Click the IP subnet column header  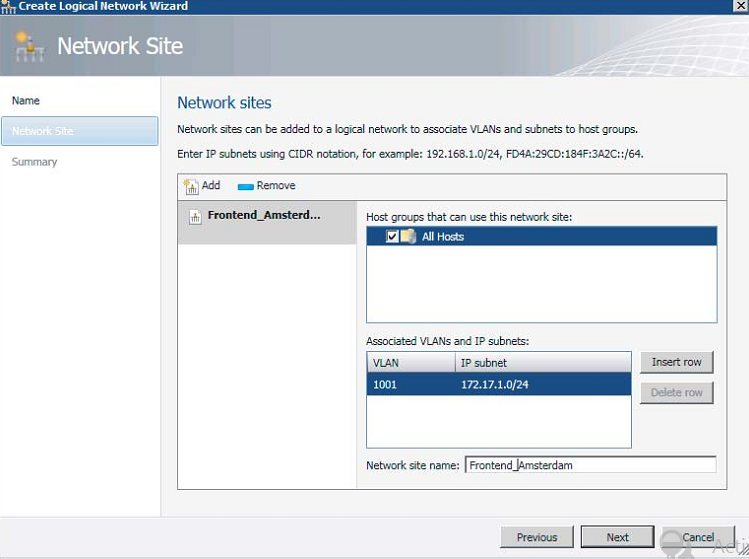pyautogui.click(x=543, y=363)
